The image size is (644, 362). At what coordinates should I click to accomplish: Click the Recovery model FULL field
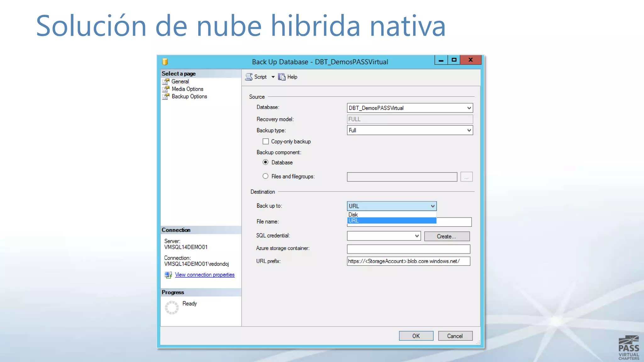410,119
